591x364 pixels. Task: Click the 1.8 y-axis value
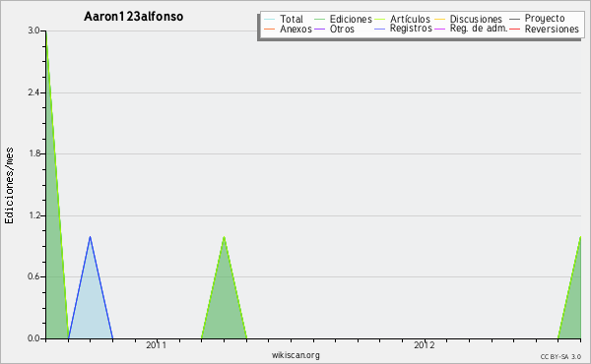tap(33, 153)
